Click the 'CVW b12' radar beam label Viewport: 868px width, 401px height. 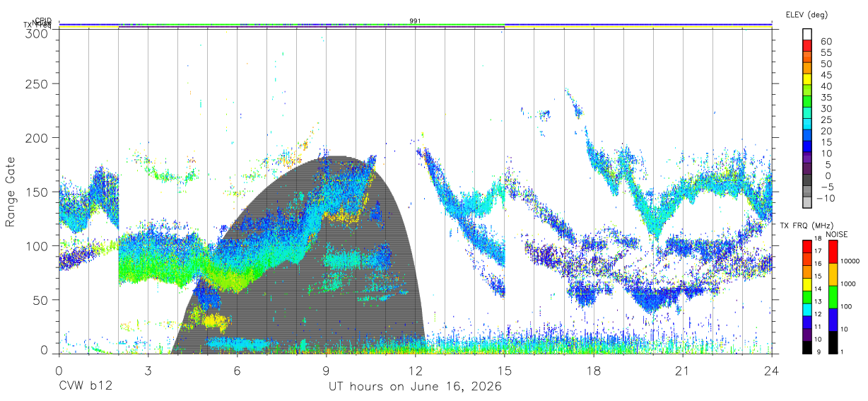86,387
